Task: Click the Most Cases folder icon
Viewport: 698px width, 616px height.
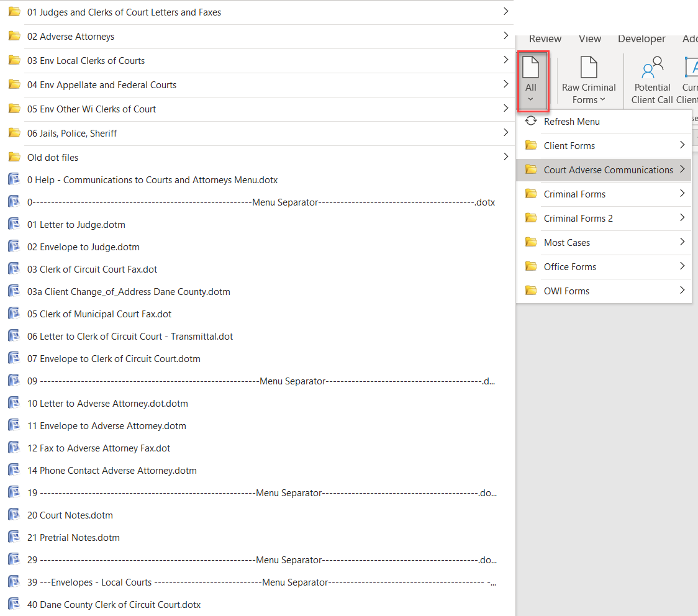Action: pyautogui.click(x=530, y=242)
